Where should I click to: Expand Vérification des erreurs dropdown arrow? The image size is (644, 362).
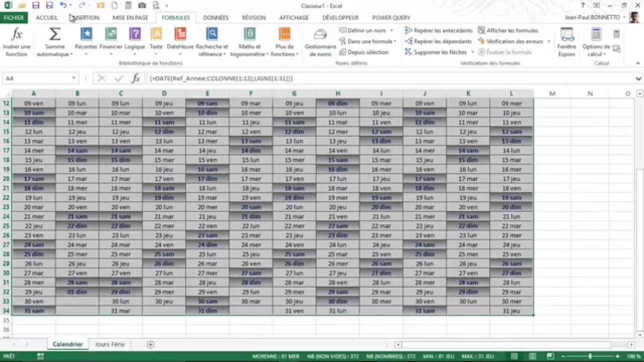pos(548,41)
